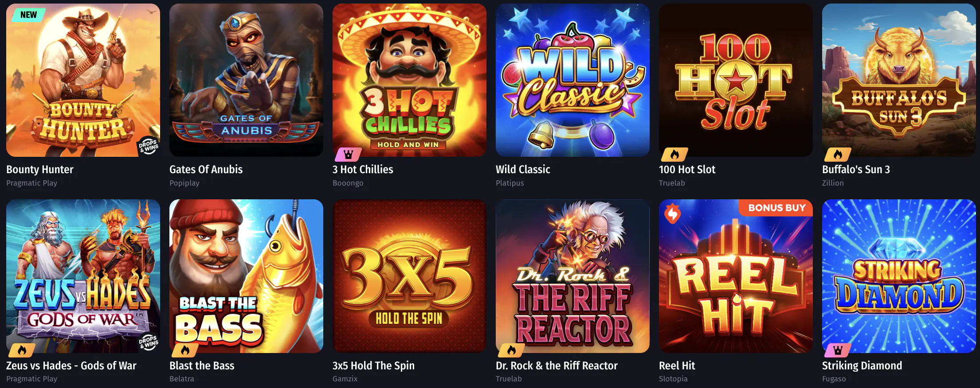Click the Dr. Rock & the Riff Reactor title
The height and width of the screenshot is (388, 980).
pyautogui.click(x=557, y=365)
